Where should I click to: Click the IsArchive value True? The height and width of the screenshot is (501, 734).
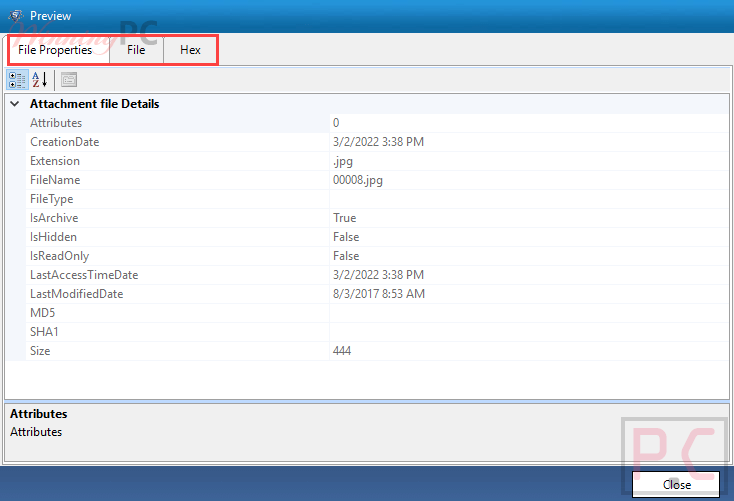coord(345,218)
